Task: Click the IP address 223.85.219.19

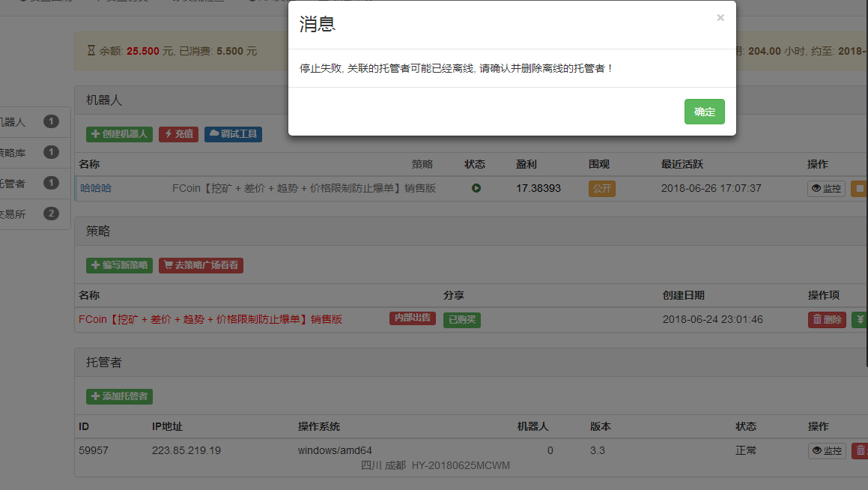Action: point(186,451)
